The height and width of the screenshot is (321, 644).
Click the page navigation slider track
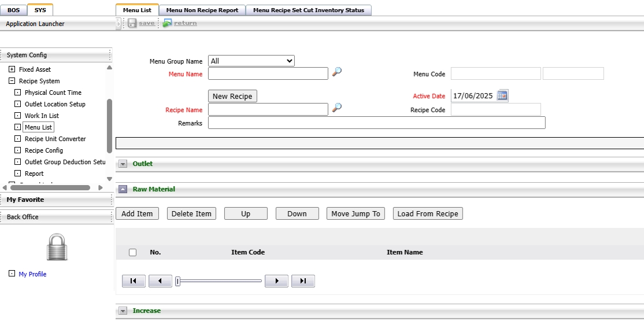221,281
